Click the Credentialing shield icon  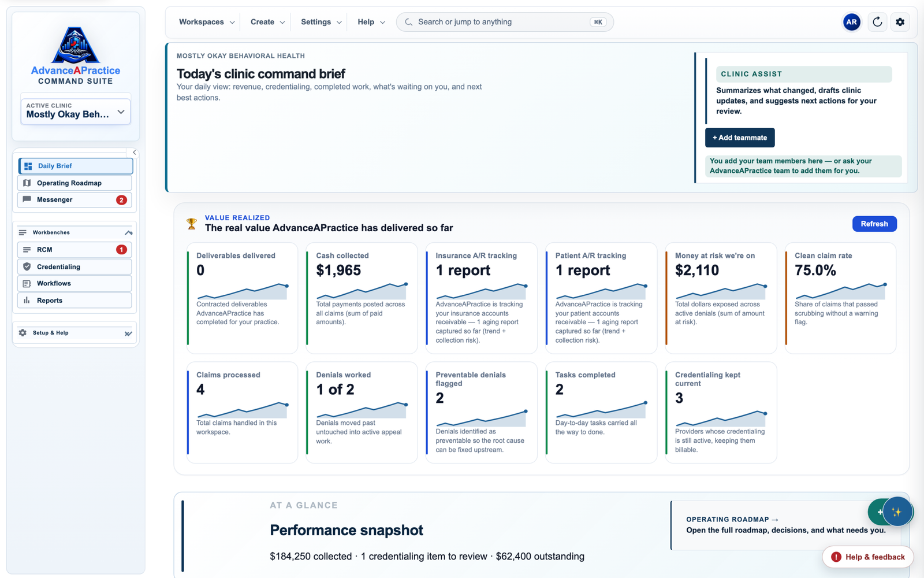27,266
